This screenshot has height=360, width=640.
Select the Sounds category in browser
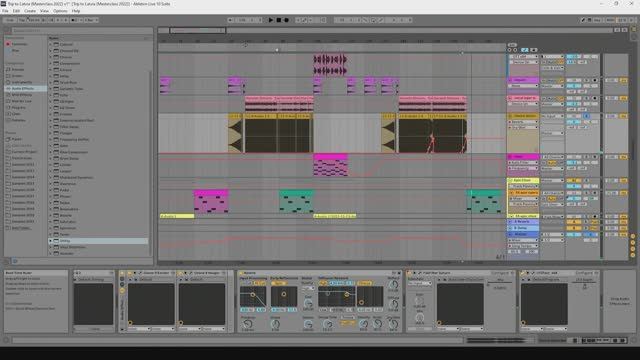pos(17,69)
